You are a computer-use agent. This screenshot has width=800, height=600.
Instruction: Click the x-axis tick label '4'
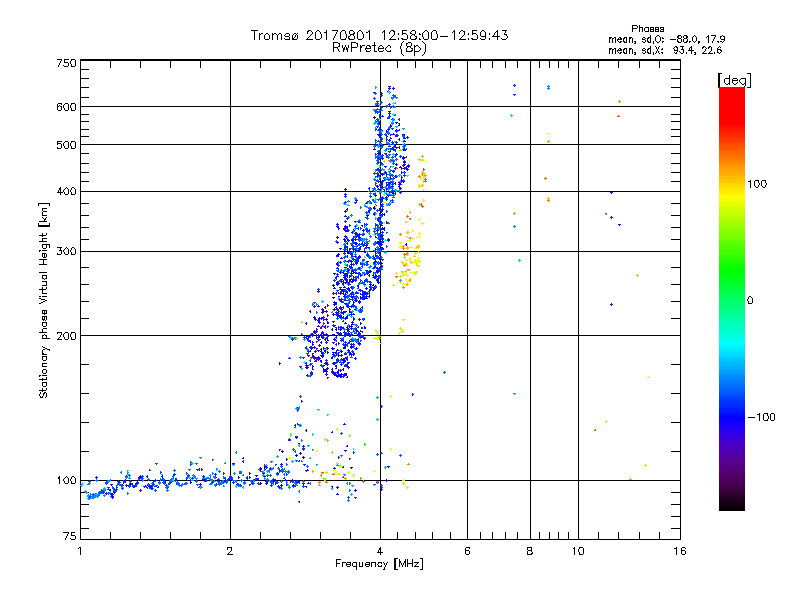click(x=380, y=551)
